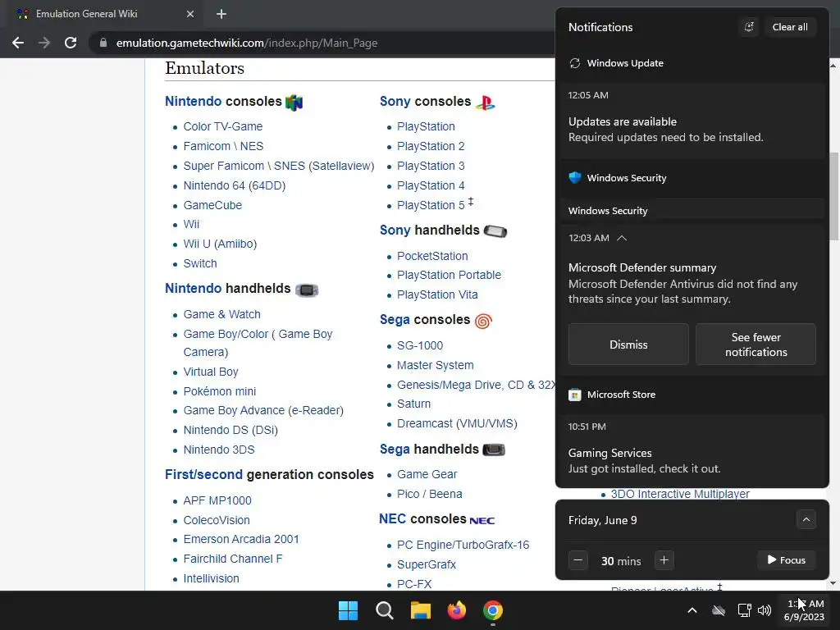Image resolution: width=840 pixels, height=630 pixels.
Task: Open the Famicom \ NES link
Action: (x=223, y=146)
